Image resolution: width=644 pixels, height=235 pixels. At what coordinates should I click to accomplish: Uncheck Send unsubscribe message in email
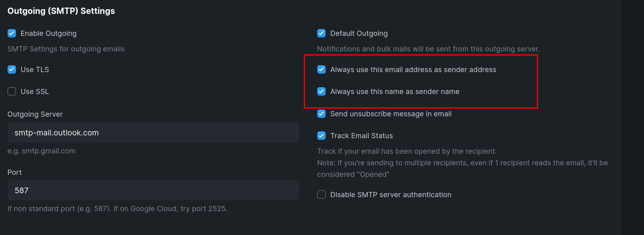coord(322,114)
